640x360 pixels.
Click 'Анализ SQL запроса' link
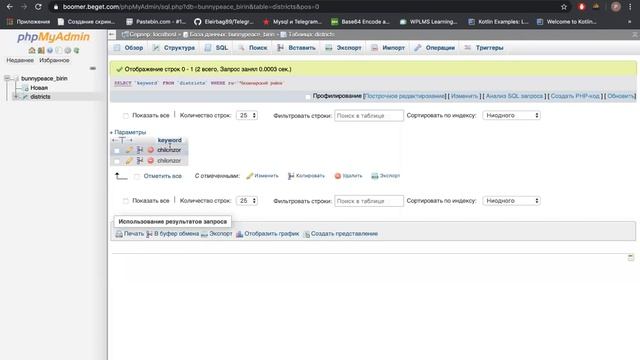click(514, 96)
